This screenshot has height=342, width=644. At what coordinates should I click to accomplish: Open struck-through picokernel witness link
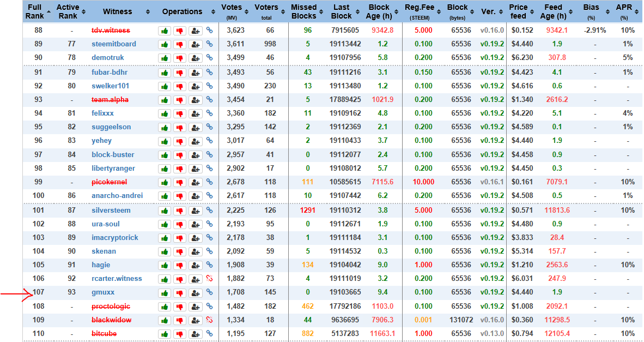click(x=109, y=182)
